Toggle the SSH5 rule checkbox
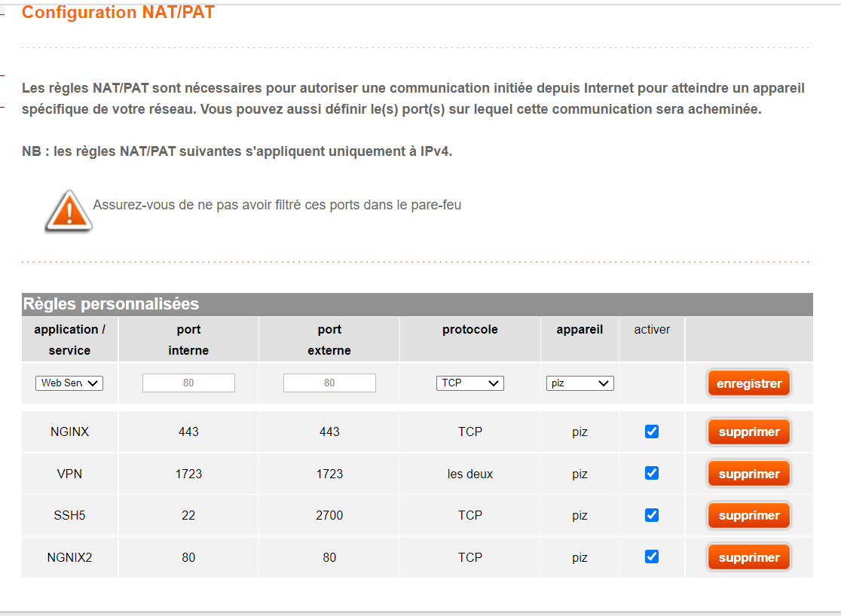The height and width of the screenshot is (616, 841). [x=652, y=515]
